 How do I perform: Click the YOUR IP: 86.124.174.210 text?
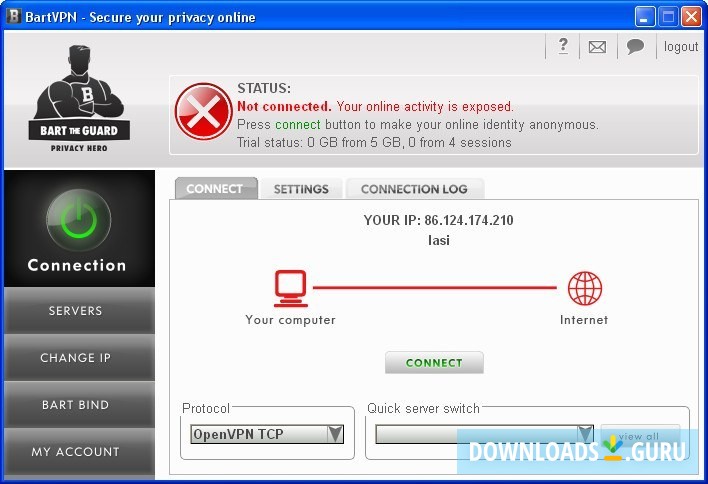(x=438, y=220)
